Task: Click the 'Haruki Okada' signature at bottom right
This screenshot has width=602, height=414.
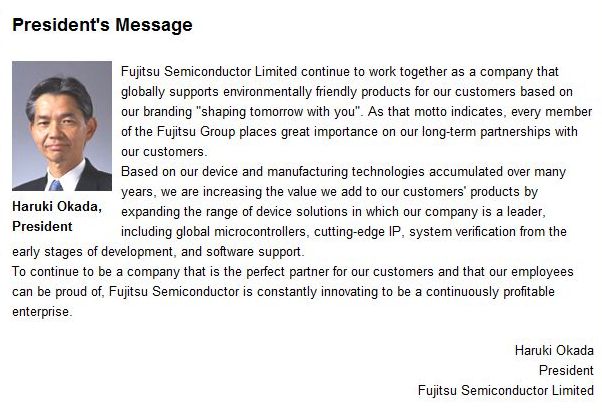Action: click(554, 350)
